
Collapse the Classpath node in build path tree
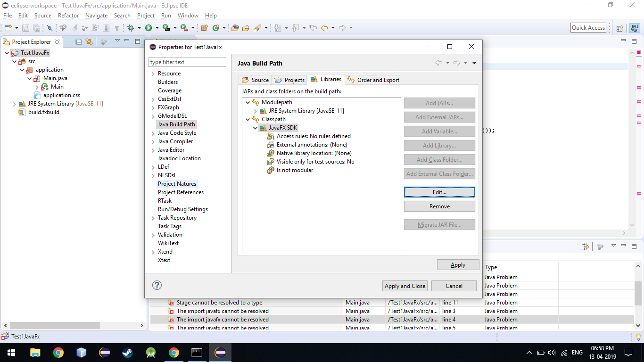point(248,119)
